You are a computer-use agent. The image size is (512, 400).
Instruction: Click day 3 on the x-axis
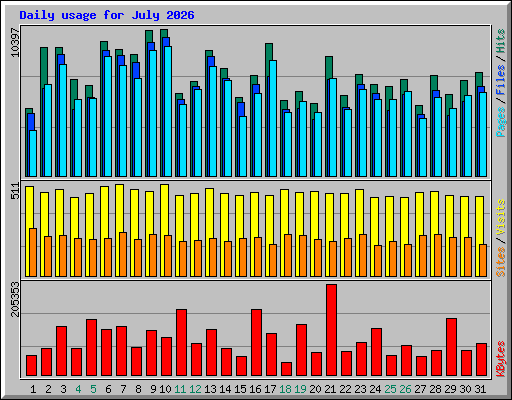[x=63, y=389]
